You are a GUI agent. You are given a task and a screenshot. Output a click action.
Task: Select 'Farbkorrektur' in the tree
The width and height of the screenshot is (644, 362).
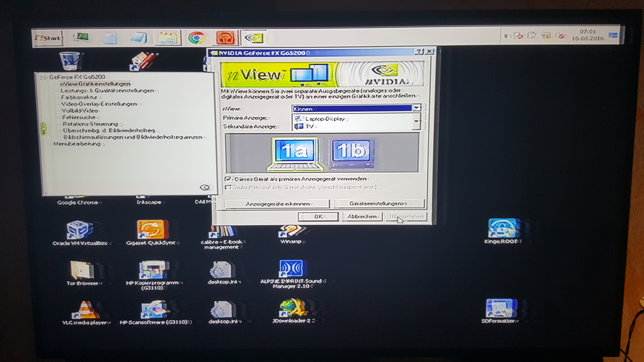[79, 97]
